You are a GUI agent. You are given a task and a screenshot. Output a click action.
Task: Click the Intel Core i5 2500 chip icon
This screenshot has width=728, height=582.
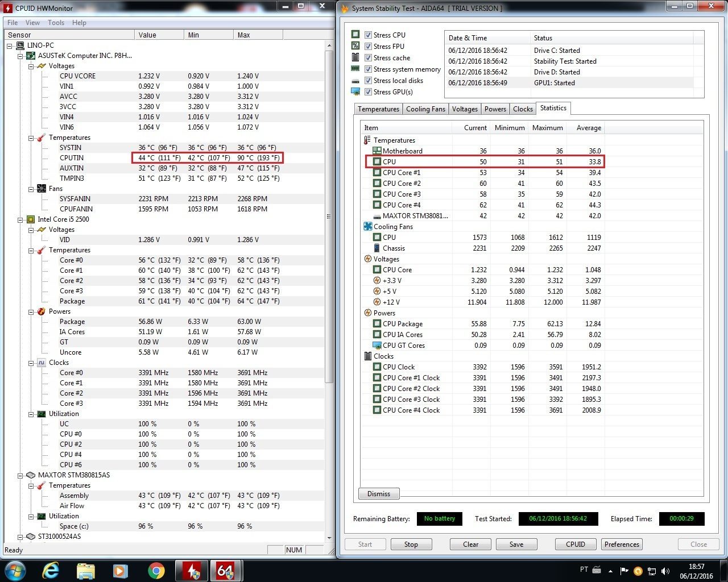tap(31, 219)
